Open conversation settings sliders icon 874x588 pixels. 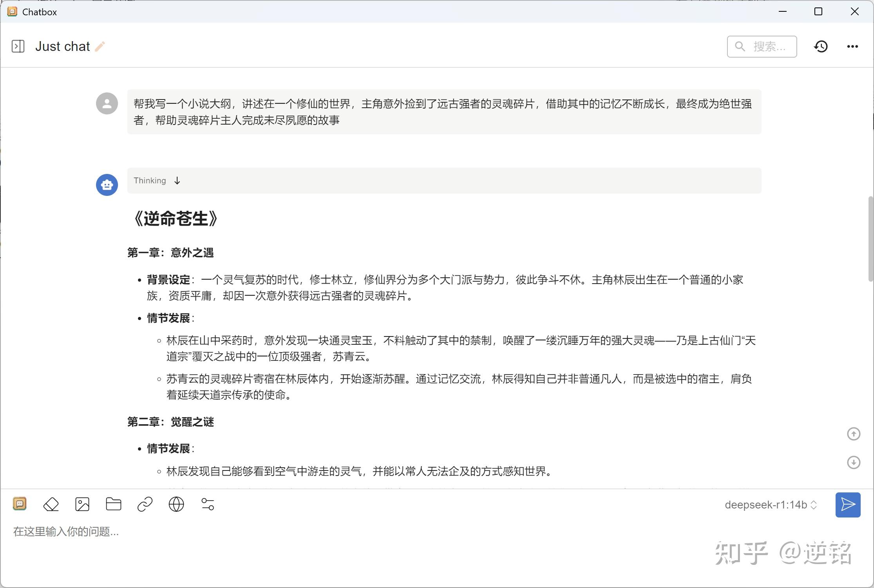click(208, 504)
